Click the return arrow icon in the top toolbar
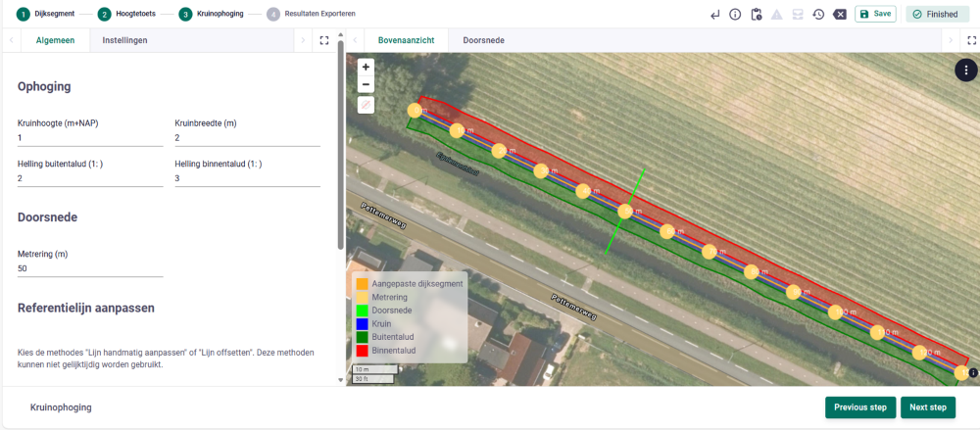 (714, 15)
